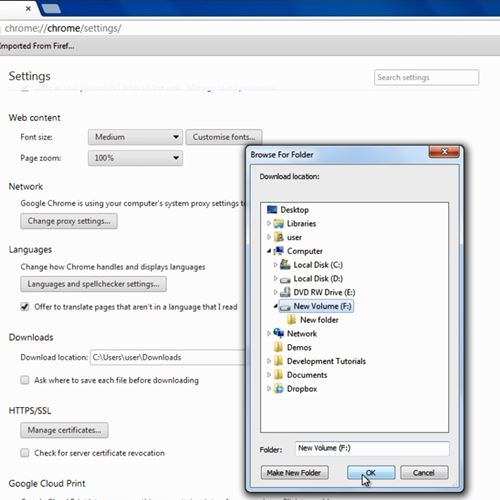Viewport: 500px width, 500px height.
Task: Click the Local Disk (C:) drive icon
Action: pyautogui.click(x=285, y=265)
